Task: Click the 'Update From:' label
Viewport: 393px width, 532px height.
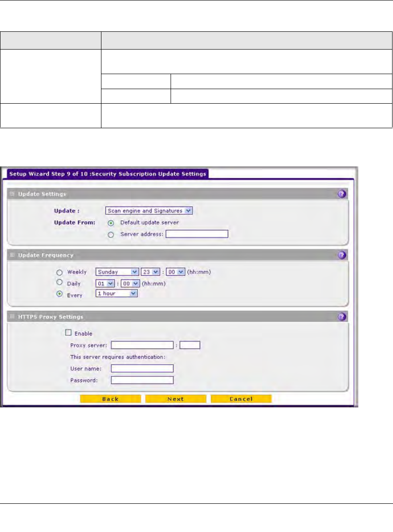Action: [75, 222]
